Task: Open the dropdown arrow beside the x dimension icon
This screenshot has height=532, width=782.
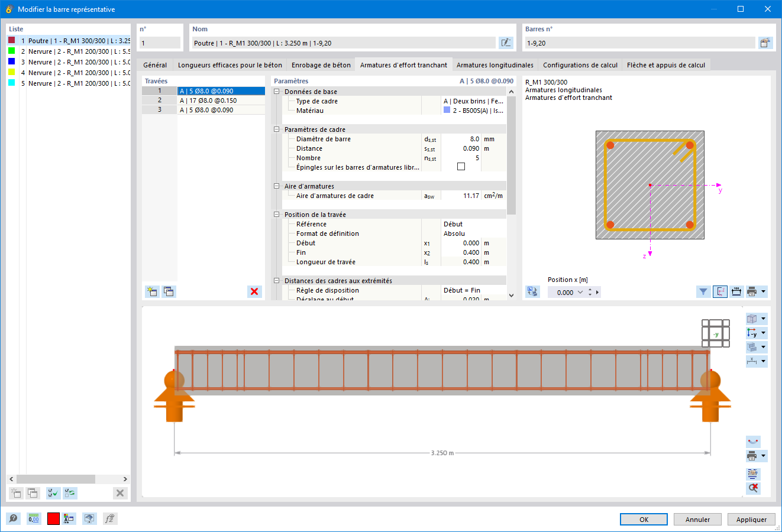Action: click(764, 361)
